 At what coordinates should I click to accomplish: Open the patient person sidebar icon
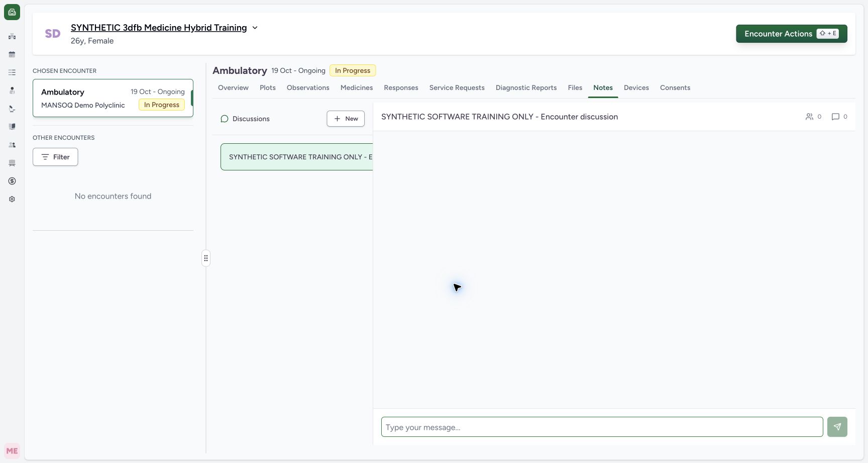12,90
